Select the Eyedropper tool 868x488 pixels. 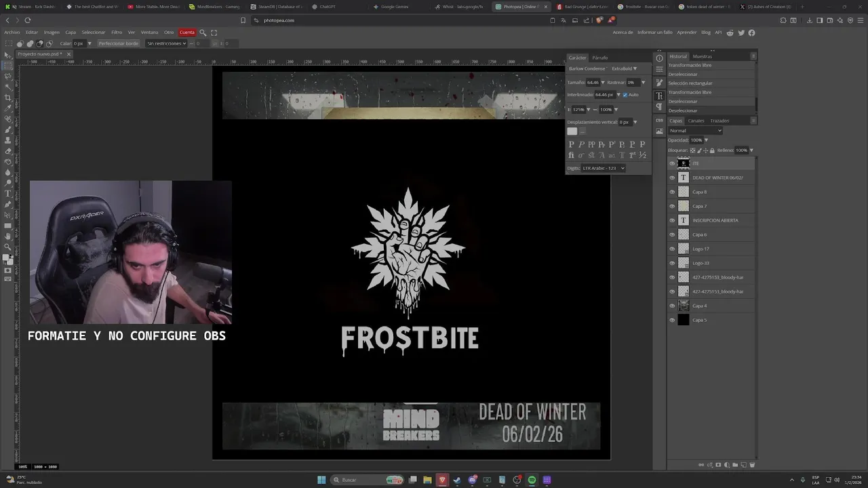coord(8,108)
